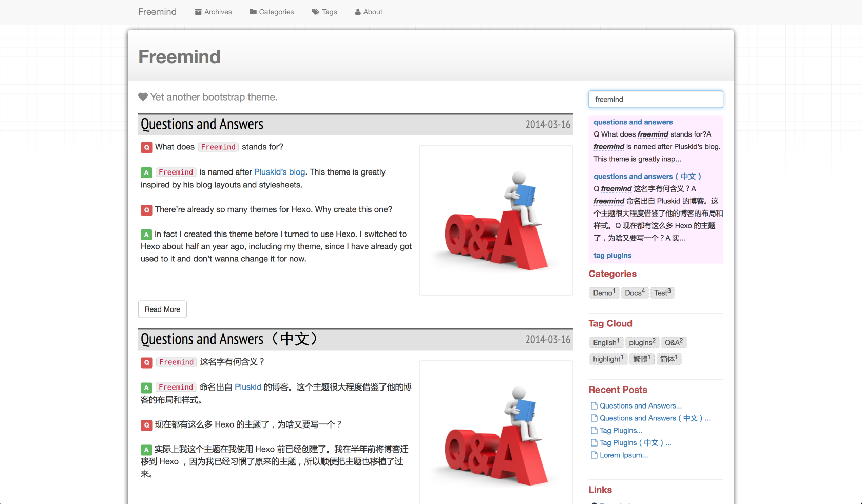The height and width of the screenshot is (504, 862).
Task: Open the Questions and Answers post title
Action: click(x=202, y=124)
